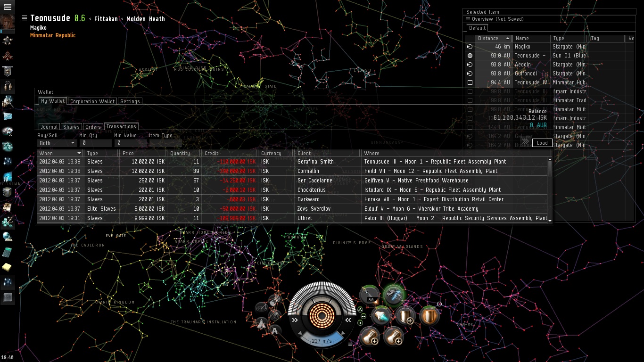Activate the shield module with plus sign
Screen dimensions: 644x362
click(405, 315)
